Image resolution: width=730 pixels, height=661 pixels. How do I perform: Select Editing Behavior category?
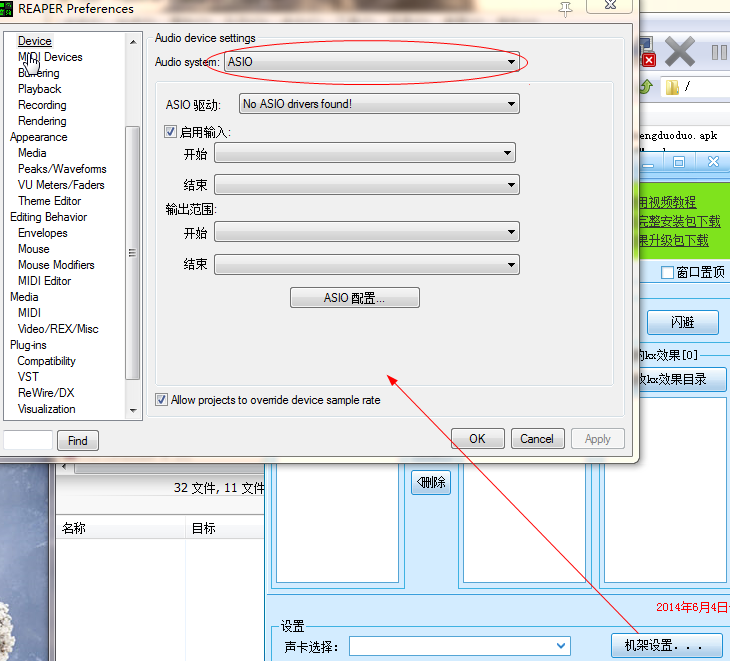point(48,217)
